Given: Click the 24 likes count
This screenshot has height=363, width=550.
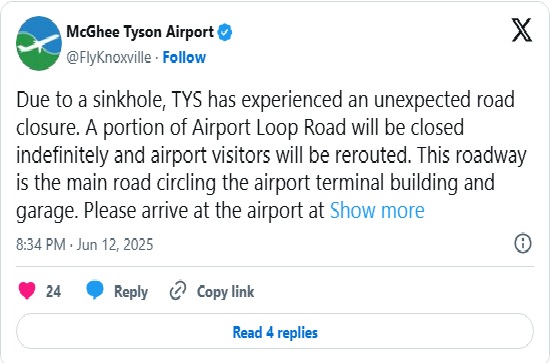Looking at the screenshot, I should 53,291.
